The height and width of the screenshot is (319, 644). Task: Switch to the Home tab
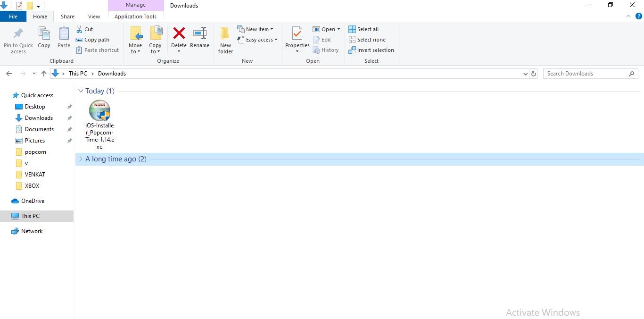click(40, 17)
